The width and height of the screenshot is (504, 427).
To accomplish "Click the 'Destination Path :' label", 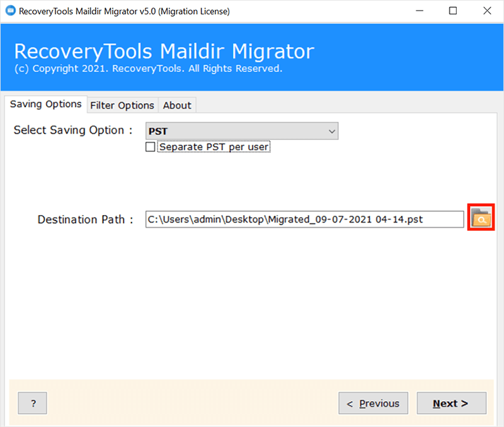I will pos(86,219).
